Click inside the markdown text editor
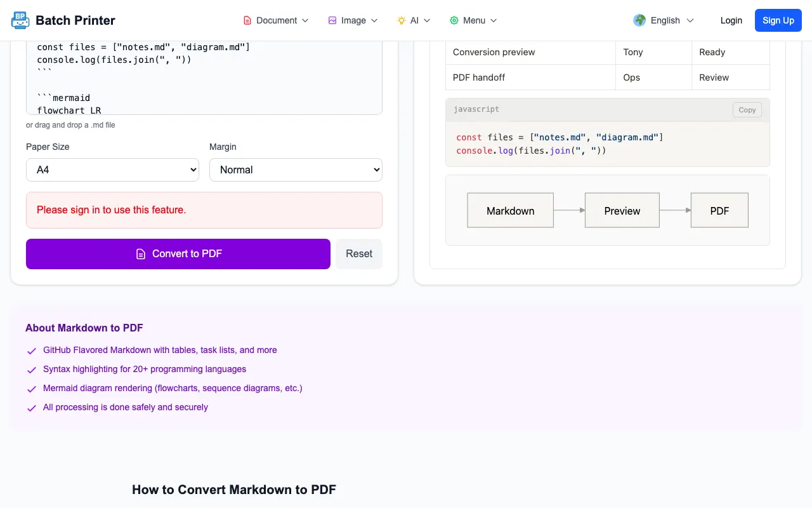 point(204,77)
